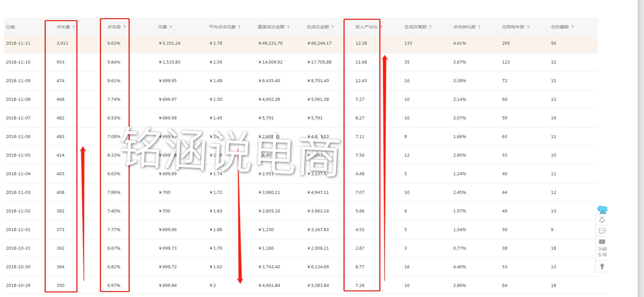Image resolution: width=644 pixels, height=297 pixels.
Task: Select the 2018-11-02 date cell
Action: click(18, 211)
